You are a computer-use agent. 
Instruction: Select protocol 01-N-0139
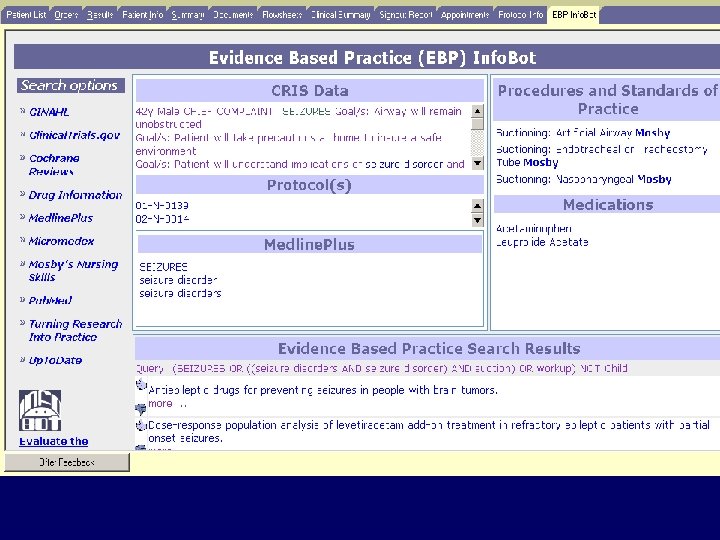click(162, 205)
